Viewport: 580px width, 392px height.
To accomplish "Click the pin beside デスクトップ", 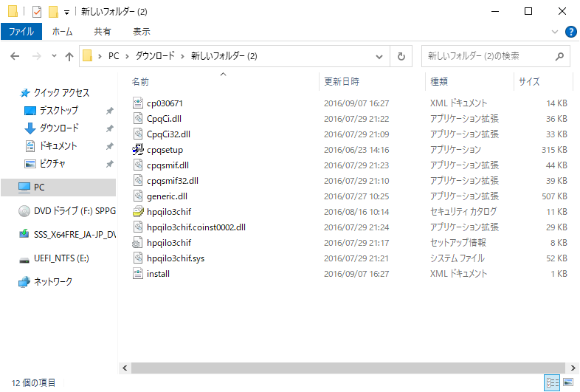I will (109, 110).
